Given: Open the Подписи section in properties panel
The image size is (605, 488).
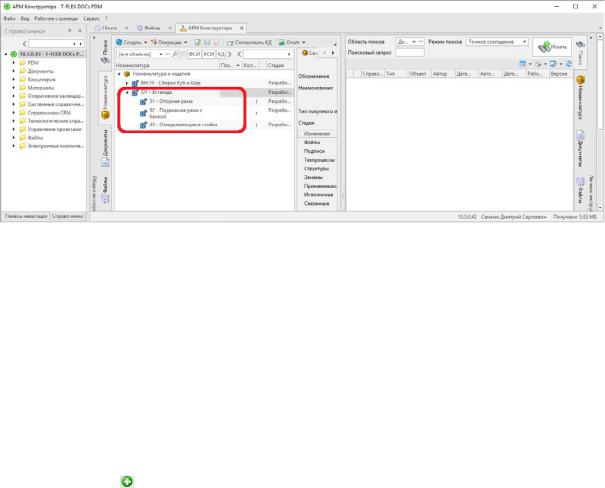Looking at the screenshot, I should (314, 151).
